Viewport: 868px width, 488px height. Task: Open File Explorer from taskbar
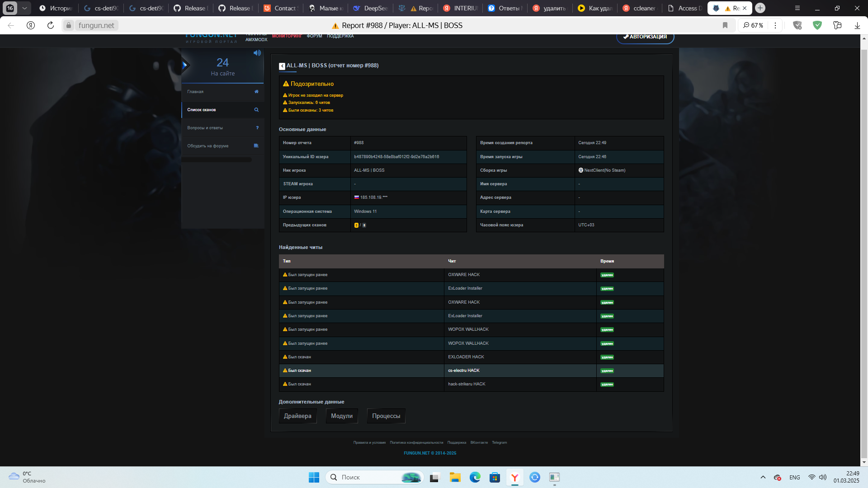pos(455,477)
